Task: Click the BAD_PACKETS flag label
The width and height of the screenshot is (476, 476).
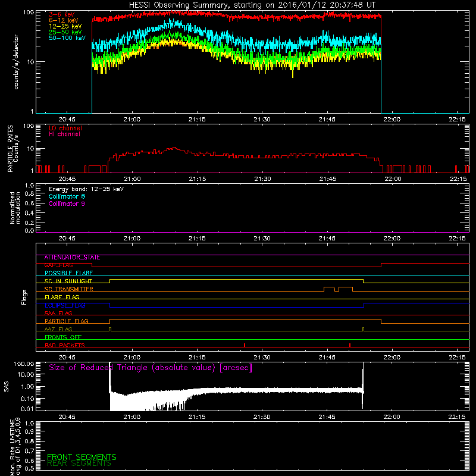Action: click(x=65, y=345)
